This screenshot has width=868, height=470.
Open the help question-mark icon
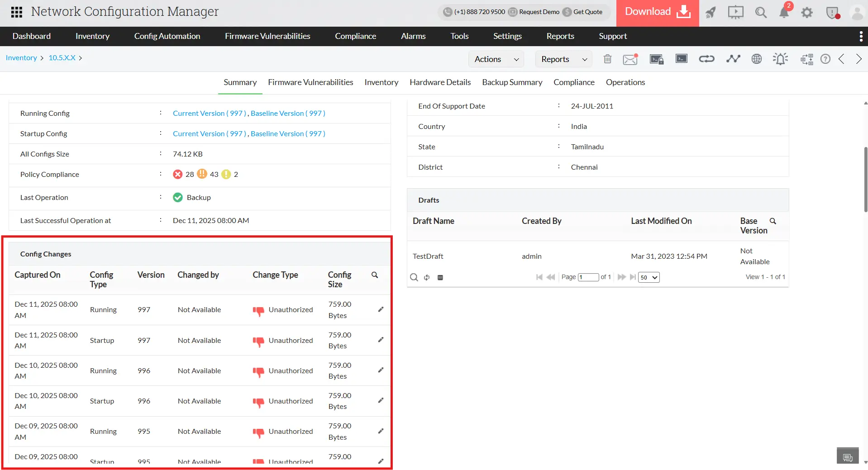pyautogui.click(x=825, y=59)
